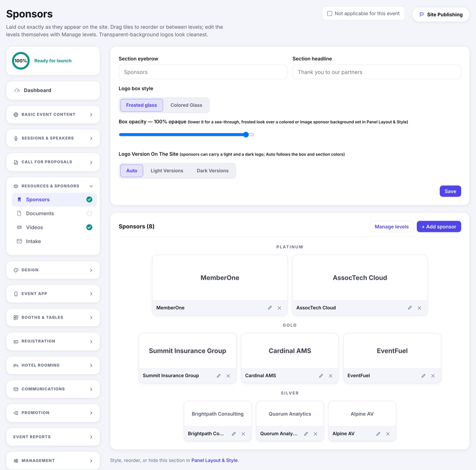Expand the Sessions & Speakers section
The width and height of the screenshot is (476, 470).
53,138
